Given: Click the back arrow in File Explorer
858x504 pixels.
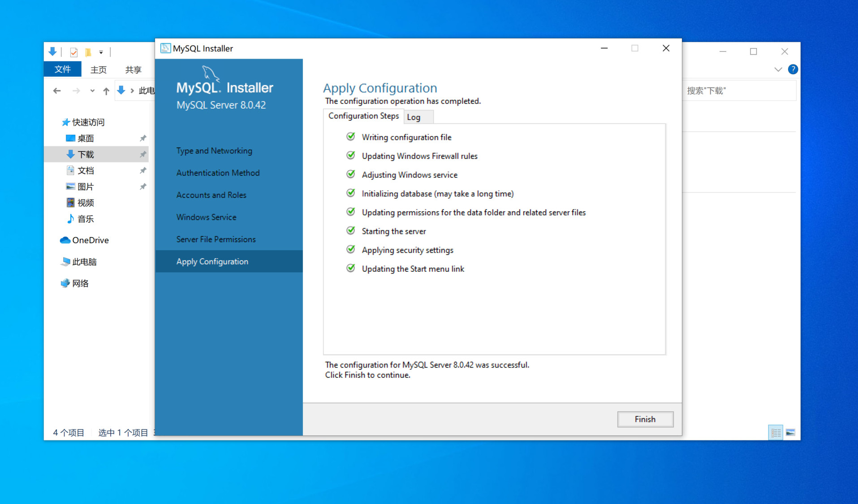Looking at the screenshot, I should click(57, 91).
